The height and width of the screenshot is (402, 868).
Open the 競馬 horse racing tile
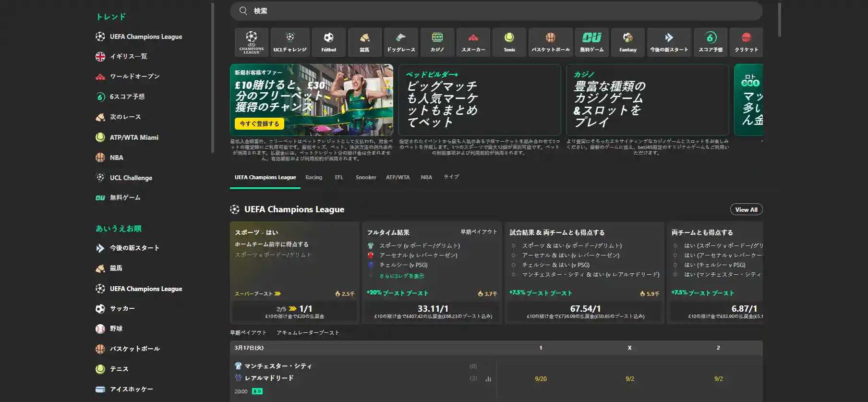(365, 42)
